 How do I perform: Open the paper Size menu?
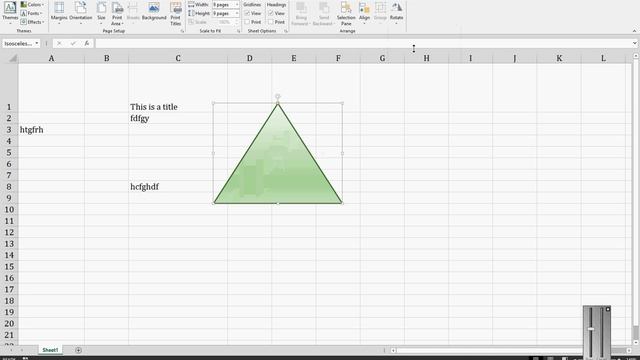[x=101, y=13]
